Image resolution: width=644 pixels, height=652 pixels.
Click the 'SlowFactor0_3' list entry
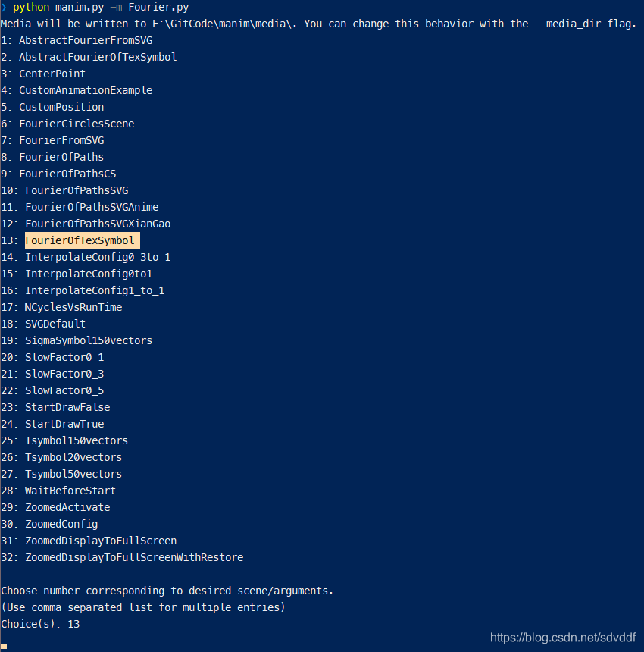click(x=64, y=374)
